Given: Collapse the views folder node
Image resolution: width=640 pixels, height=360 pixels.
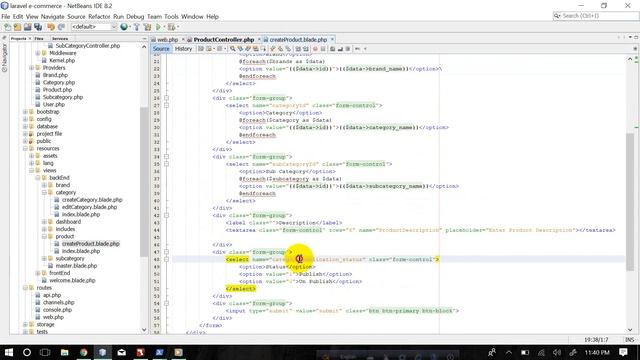Looking at the screenshot, I should click(x=31, y=171).
